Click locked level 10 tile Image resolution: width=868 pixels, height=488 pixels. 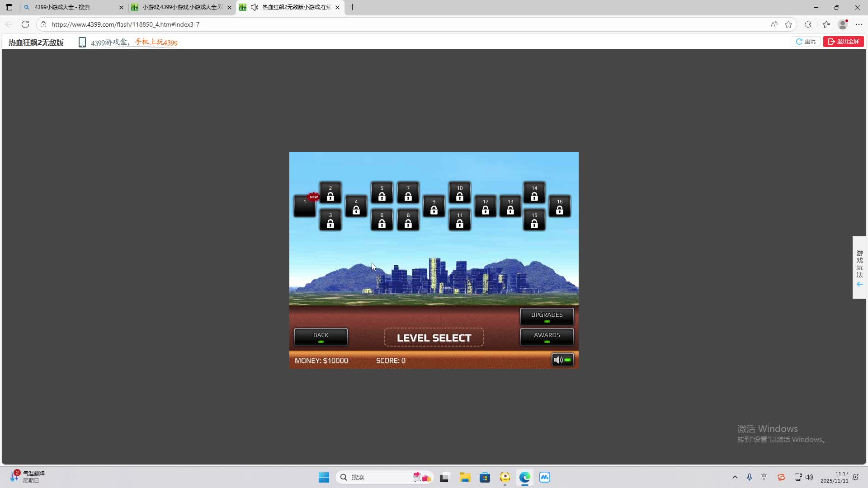coord(459,193)
